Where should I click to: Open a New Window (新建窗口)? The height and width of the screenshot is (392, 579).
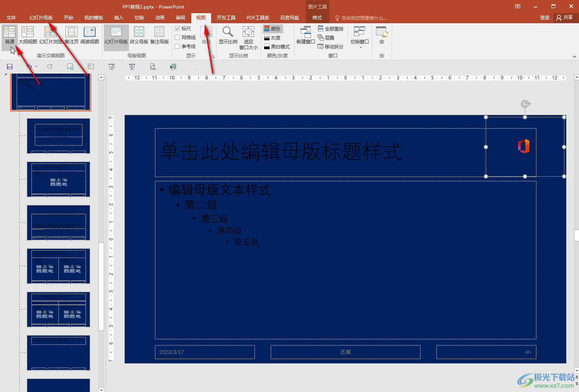click(x=306, y=36)
